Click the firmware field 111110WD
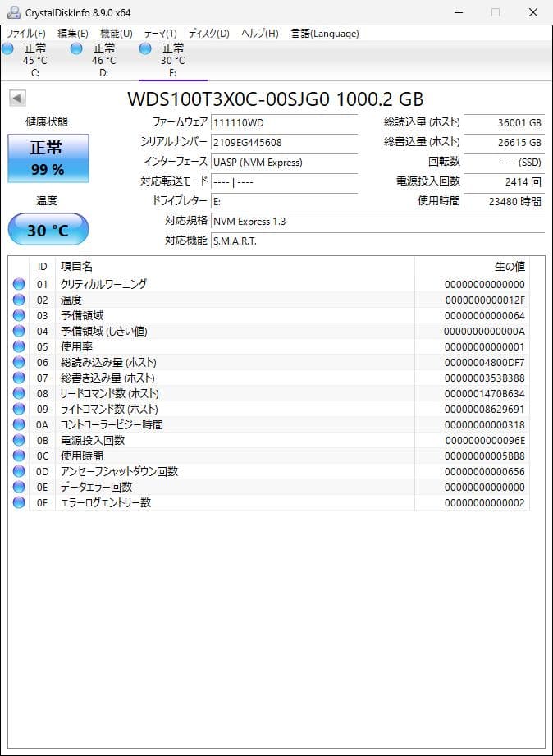 (285, 122)
